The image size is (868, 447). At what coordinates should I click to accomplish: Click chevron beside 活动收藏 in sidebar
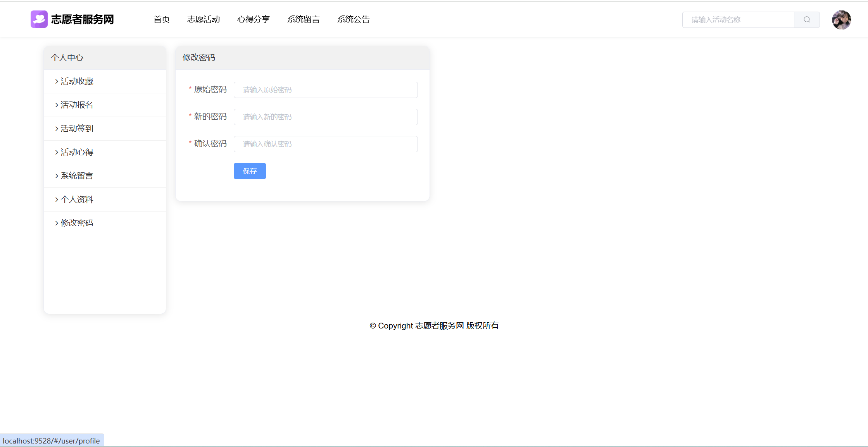[x=57, y=81]
